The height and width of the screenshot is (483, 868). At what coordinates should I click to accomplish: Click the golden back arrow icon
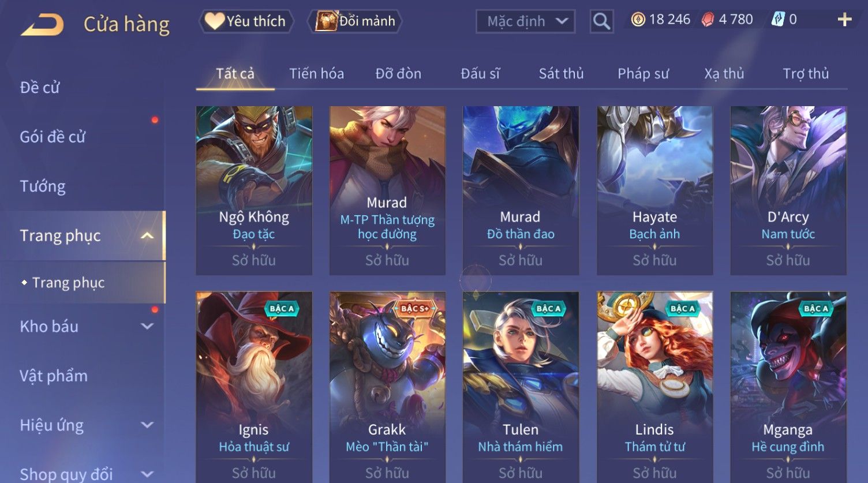tap(42, 25)
